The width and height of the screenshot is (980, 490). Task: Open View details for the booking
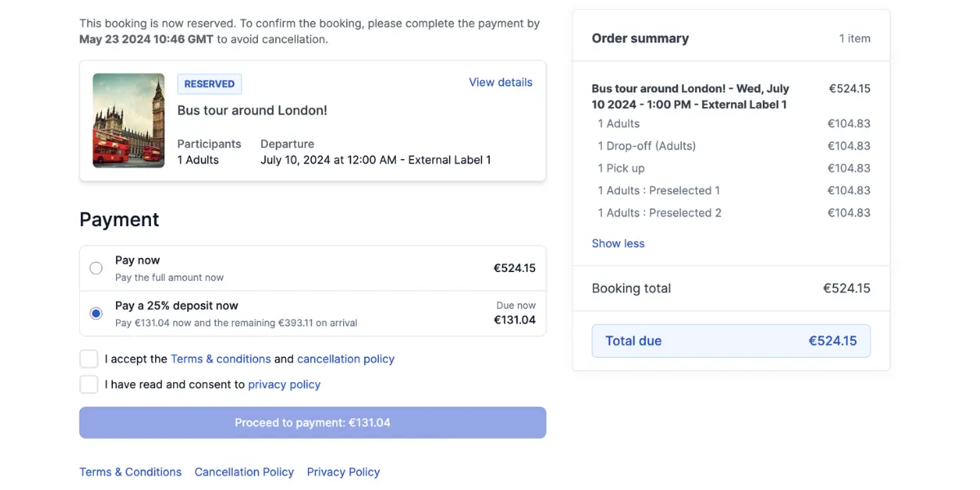click(500, 82)
